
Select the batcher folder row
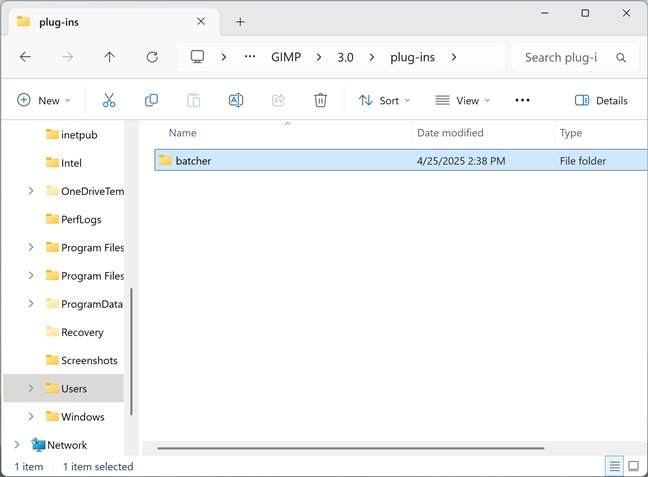pos(401,160)
